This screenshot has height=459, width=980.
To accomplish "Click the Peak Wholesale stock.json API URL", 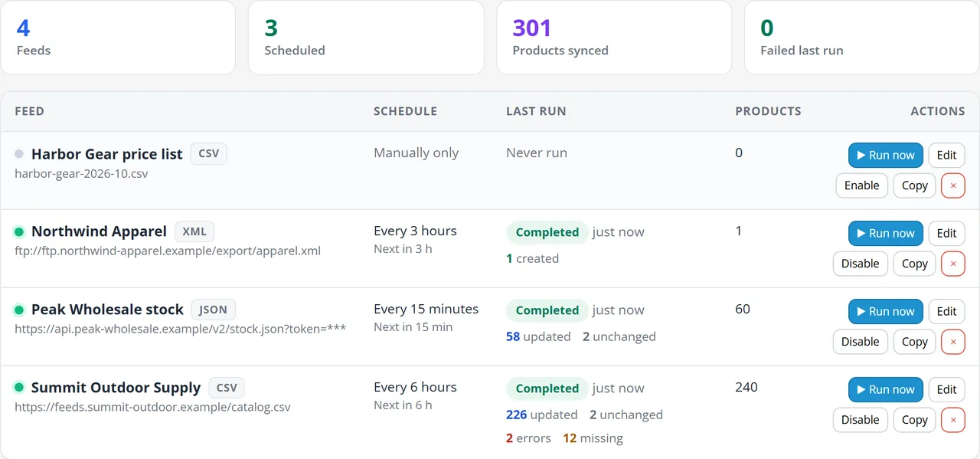I will point(181,329).
